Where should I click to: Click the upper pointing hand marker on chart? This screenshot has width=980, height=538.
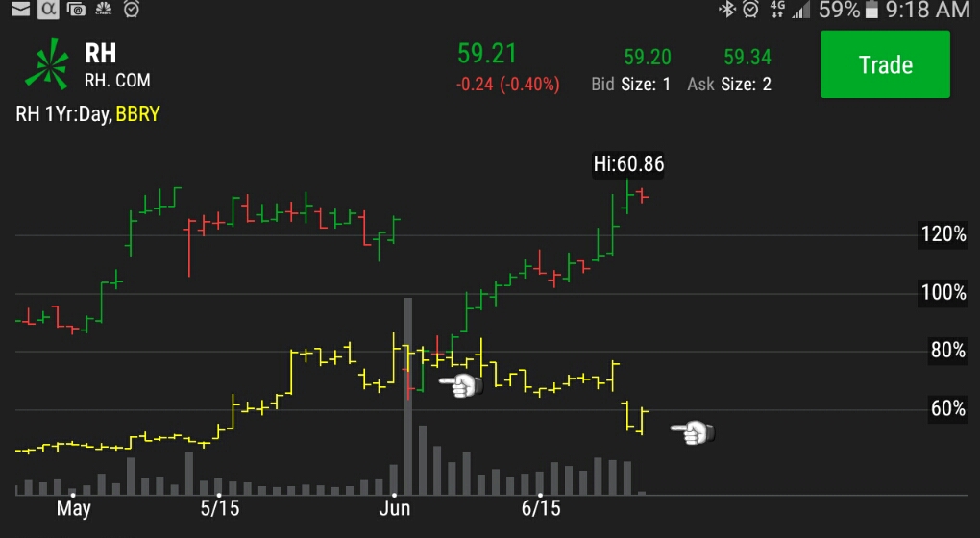tap(459, 385)
